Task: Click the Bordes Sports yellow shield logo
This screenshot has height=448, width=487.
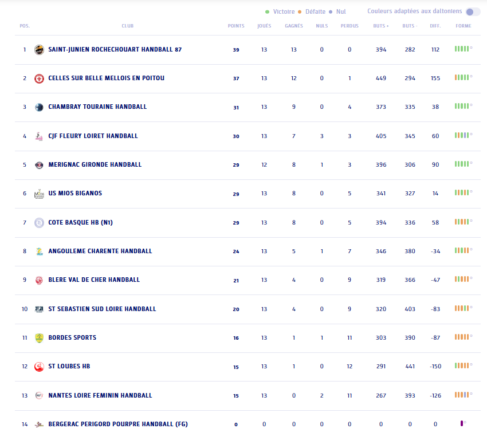Action: tap(39, 338)
